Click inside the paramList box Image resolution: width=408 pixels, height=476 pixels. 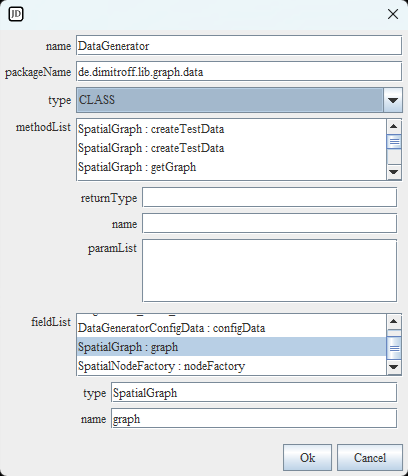(270, 271)
